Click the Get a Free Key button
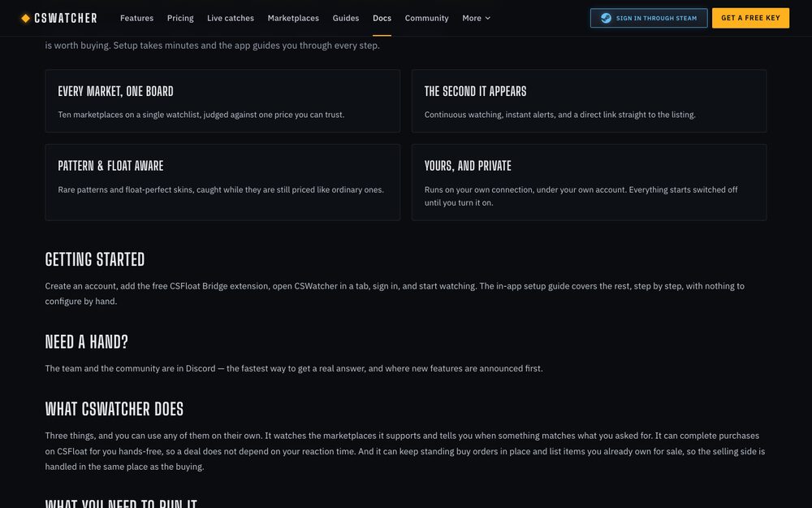Image resolution: width=812 pixels, height=508 pixels. pos(750,18)
